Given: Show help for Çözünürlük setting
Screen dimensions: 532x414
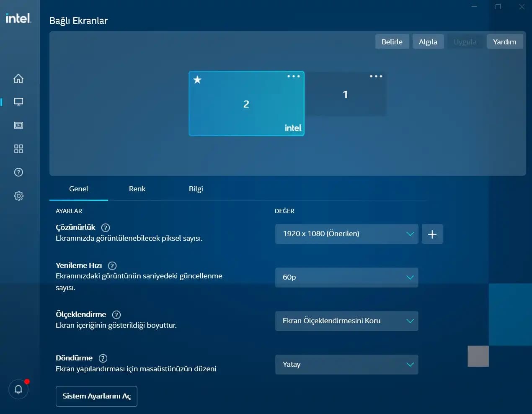Looking at the screenshot, I should pyautogui.click(x=106, y=228).
